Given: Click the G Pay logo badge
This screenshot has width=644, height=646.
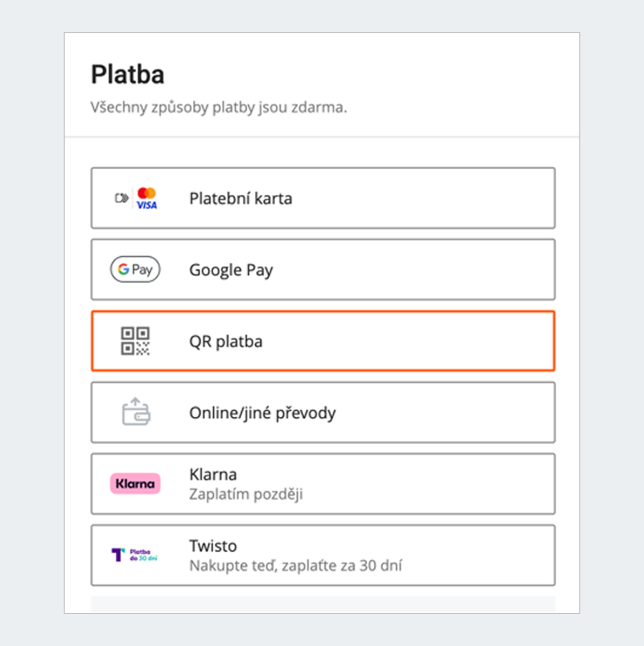Looking at the screenshot, I should pos(135,269).
